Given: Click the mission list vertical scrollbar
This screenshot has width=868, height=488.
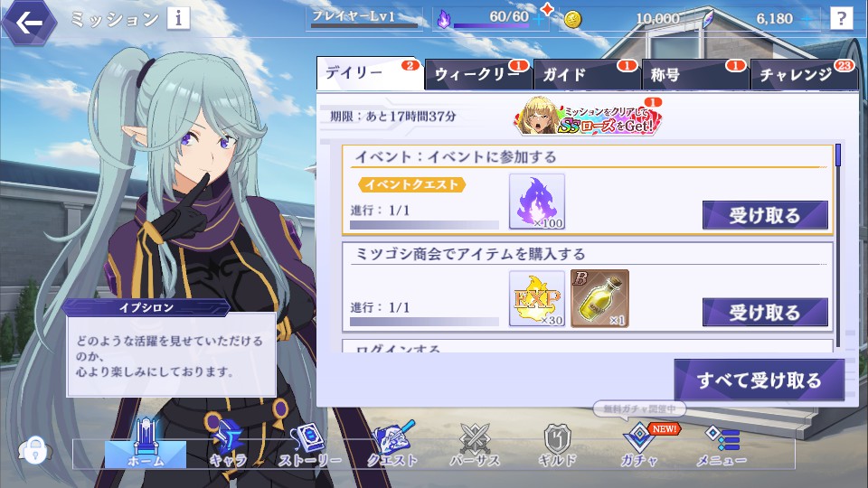Looking at the screenshot, I should tap(838, 245).
